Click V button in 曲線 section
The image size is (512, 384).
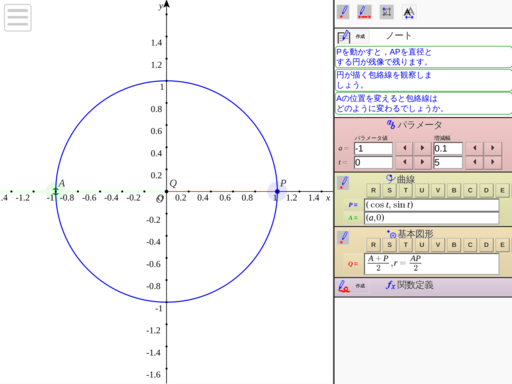pos(437,190)
